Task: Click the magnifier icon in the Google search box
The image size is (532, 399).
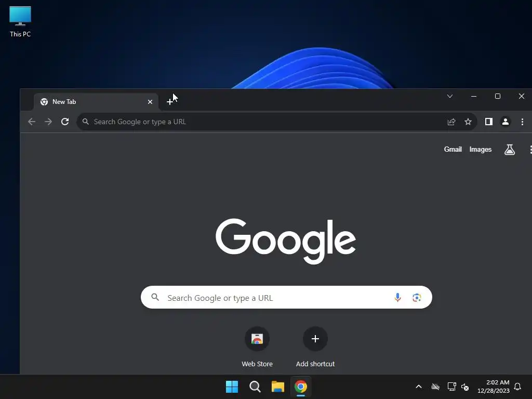Action: (155, 297)
